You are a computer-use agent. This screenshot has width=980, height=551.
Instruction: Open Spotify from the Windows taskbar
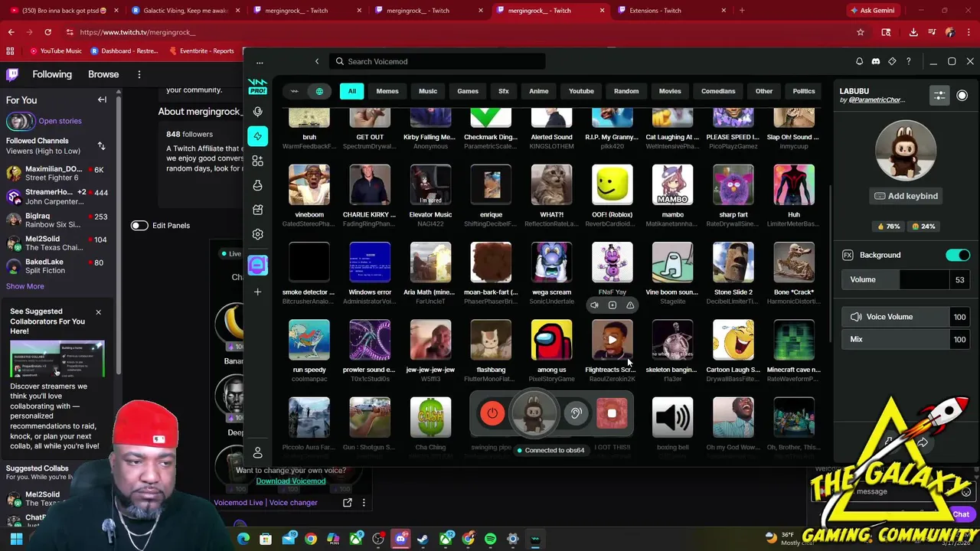click(491, 540)
